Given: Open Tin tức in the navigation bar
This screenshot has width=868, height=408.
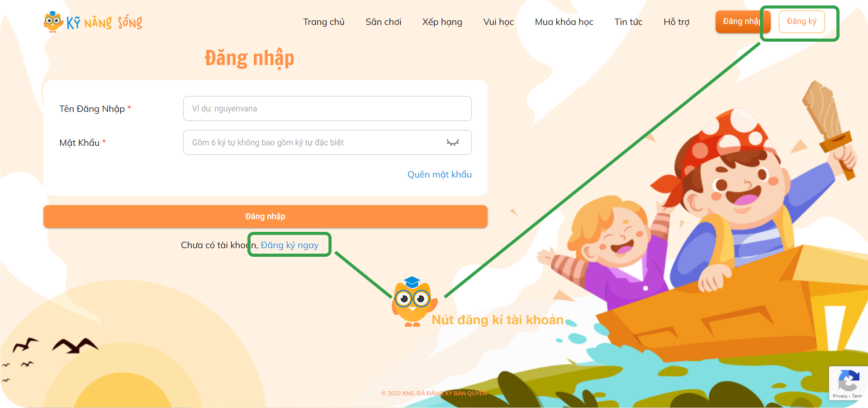Looking at the screenshot, I should coord(628,22).
